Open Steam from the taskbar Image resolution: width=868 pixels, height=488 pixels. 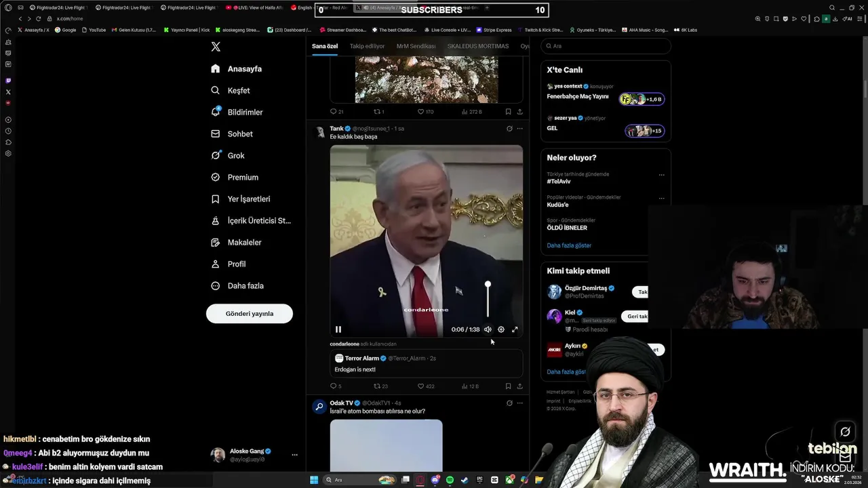465,480
